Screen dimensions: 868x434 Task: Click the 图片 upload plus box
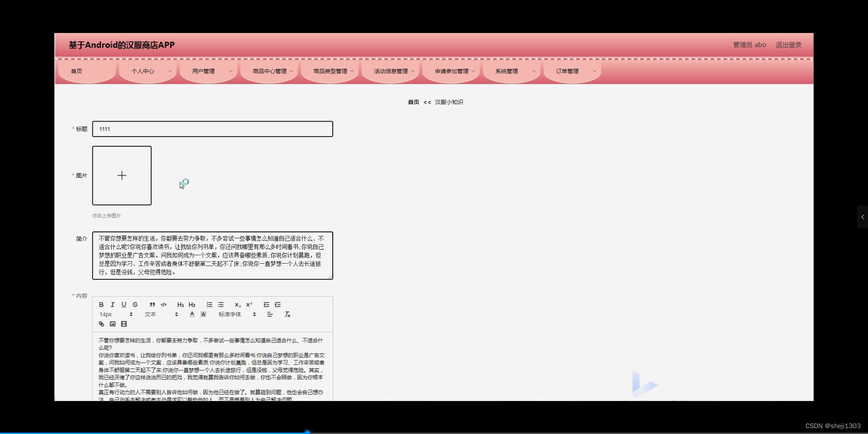click(x=122, y=175)
